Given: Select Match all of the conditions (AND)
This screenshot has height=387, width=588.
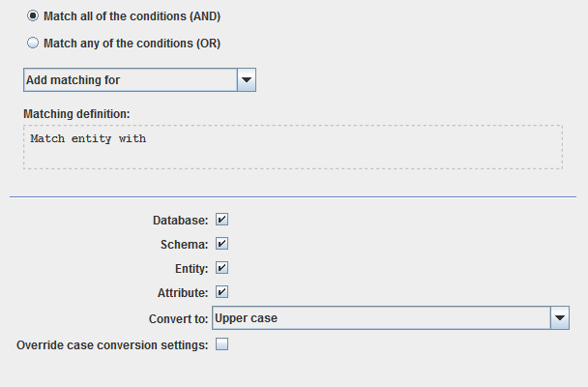Looking at the screenshot, I should 33,16.
